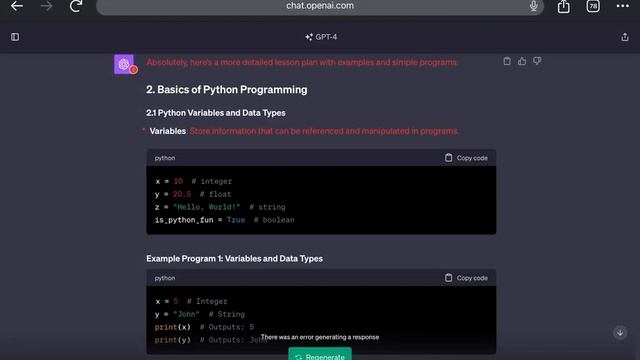Tap the microphone icon in address bar
The image size is (640, 360).
point(533,6)
